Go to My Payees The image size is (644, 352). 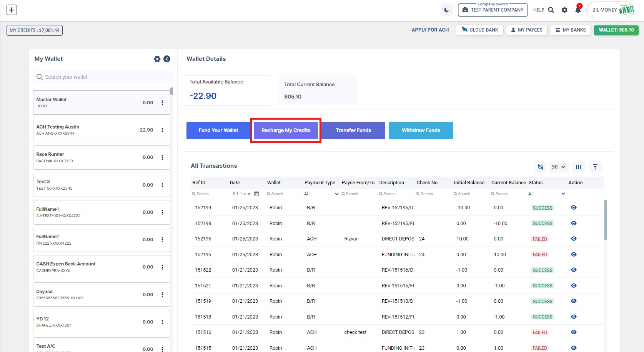click(526, 30)
